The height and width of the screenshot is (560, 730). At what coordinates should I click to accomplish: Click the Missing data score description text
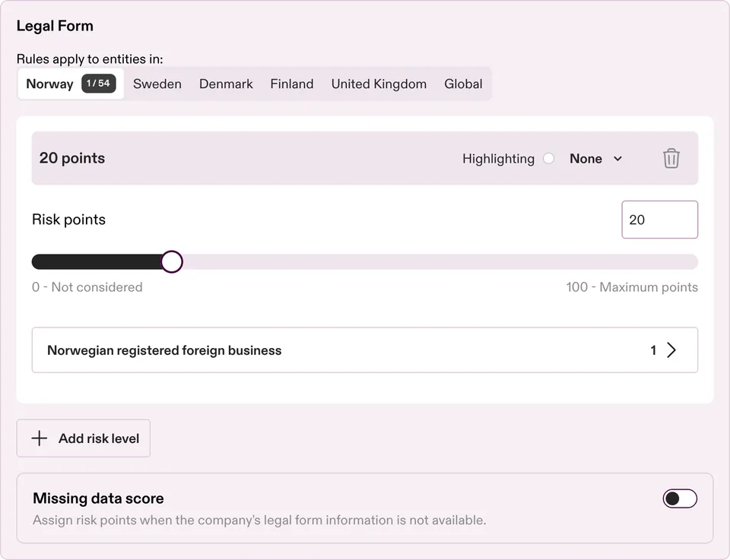[x=259, y=520]
